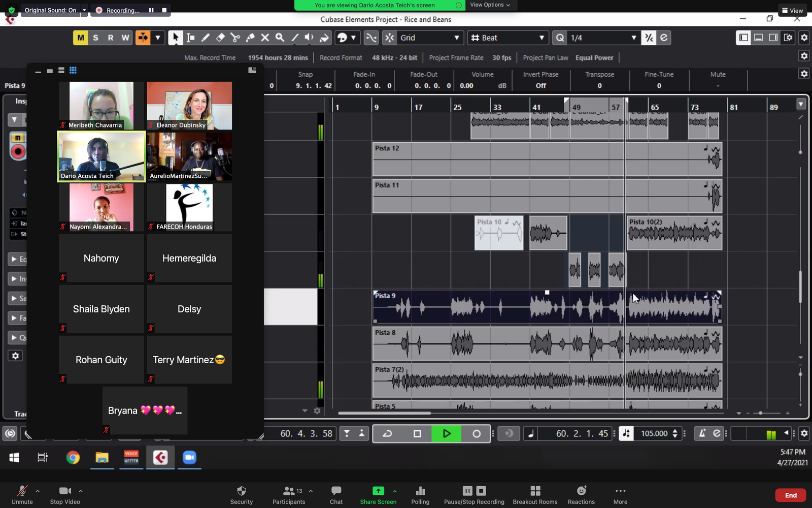Open View Options menu
812x508 pixels.
coord(490,5)
